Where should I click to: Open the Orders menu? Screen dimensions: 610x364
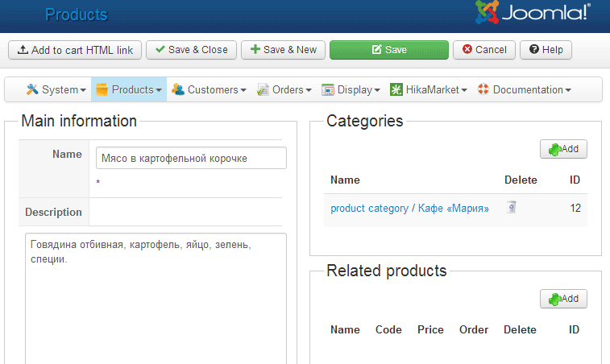pos(284,89)
